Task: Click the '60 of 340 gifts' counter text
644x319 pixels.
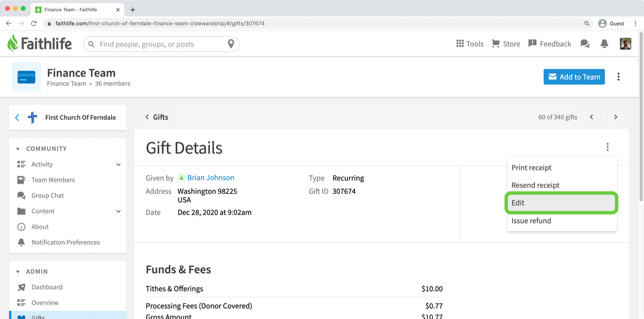Action: pos(558,117)
